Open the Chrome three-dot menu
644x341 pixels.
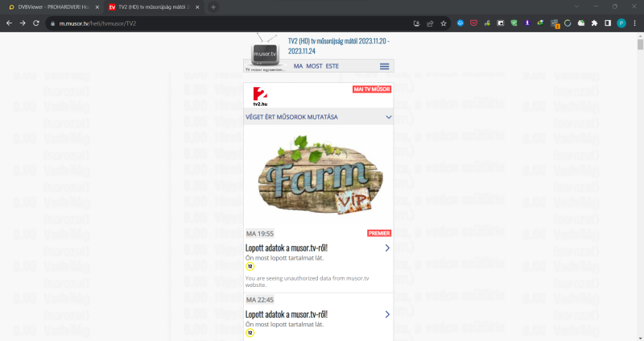coord(634,23)
